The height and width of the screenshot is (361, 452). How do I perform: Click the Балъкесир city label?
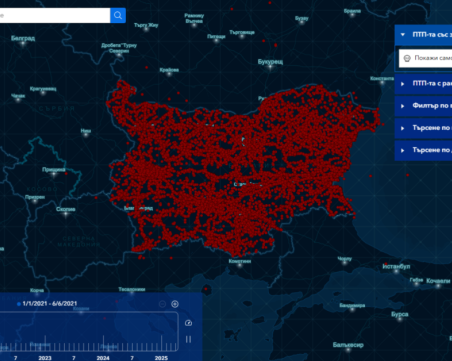(x=348, y=345)
